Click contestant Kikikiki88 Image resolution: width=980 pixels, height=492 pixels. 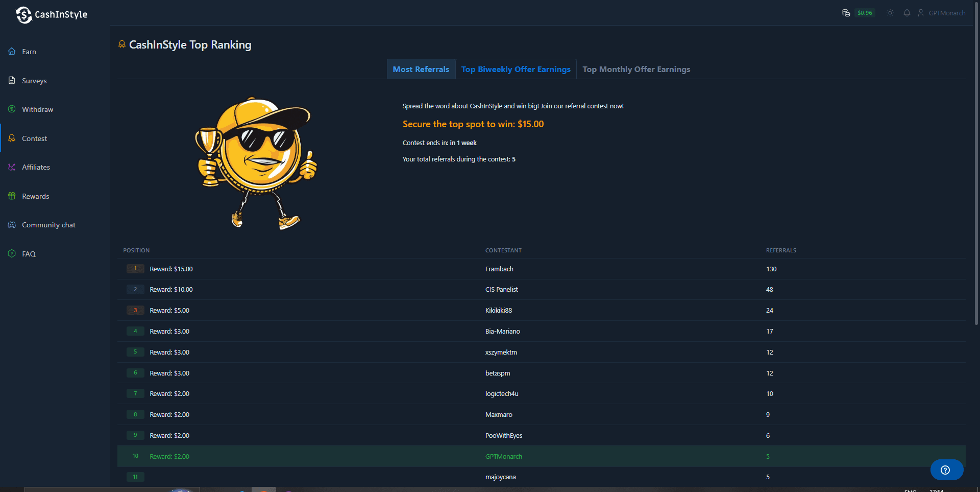click(x=499, y=310)
